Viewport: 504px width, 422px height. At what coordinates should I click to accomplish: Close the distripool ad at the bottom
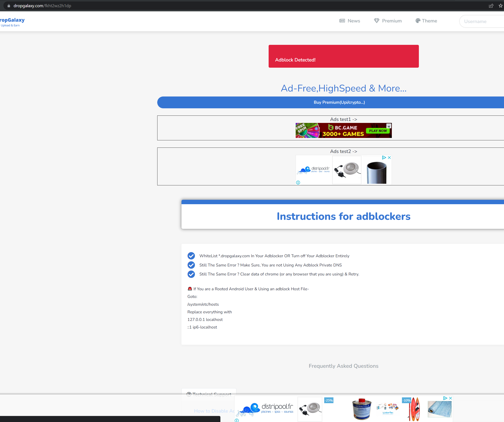[450, 398]
